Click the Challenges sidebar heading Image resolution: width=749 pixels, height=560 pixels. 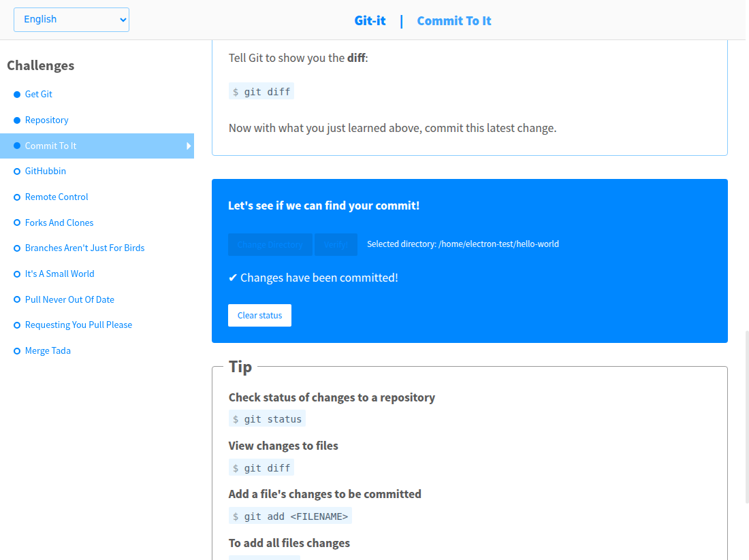coord(41,65)
